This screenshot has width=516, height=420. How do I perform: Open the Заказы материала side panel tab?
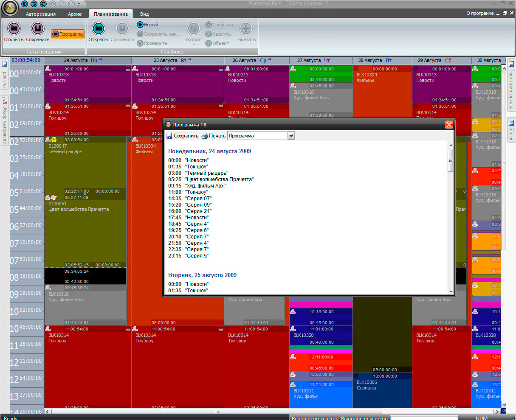click(x=511, y=85)
